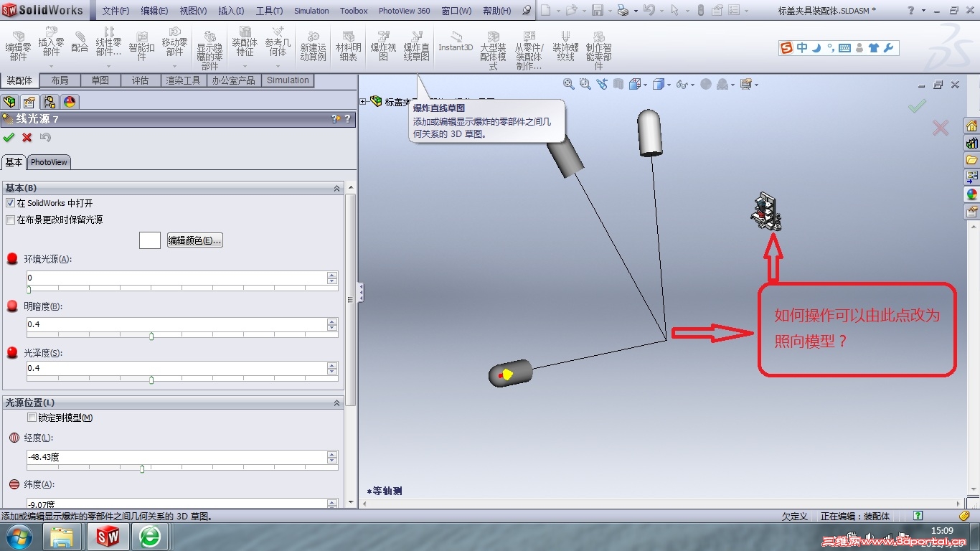Click the white light color swatch
The width and height of the screenshot is (980, 551).
coord(149,240)
